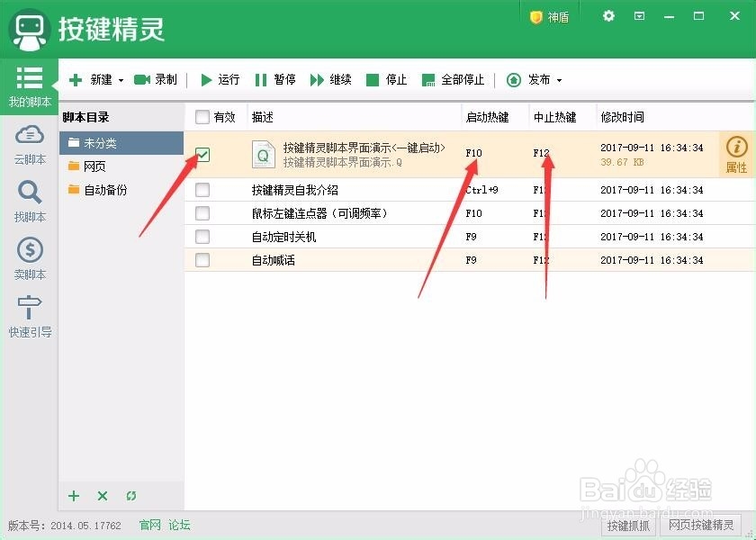Viewport: 756px width, 540px height.
Task: Open the 神盾 shield button
Action: point(550,17)
